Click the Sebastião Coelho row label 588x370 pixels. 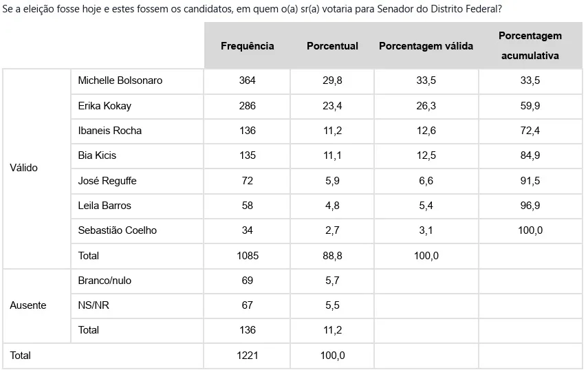[118, 230]
